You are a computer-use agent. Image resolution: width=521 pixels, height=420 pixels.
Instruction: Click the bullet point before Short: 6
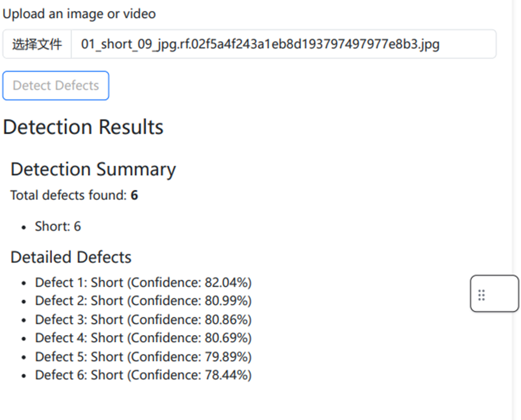point(24,228)
